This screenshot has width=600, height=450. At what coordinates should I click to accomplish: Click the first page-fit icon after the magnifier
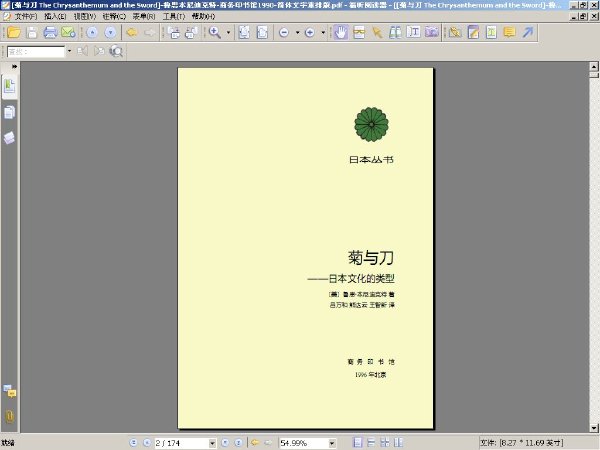pyautogui.click(x=244, y=33)
